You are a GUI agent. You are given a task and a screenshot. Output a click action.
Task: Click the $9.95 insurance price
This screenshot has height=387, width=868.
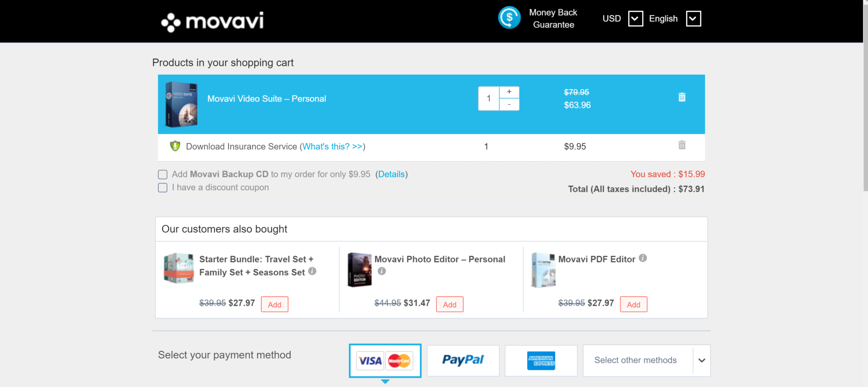click(x=575, y=146)
